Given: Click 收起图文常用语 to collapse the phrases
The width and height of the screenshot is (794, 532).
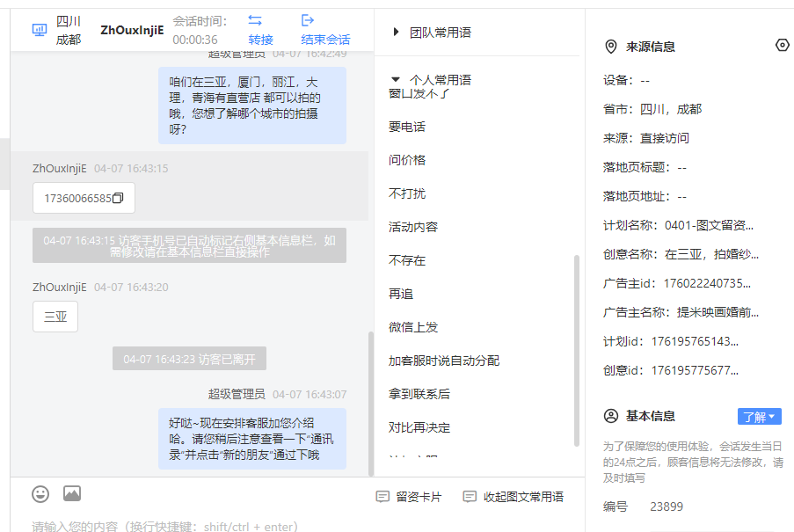Looking at the screenshot, I should click(x=513, y=497).
